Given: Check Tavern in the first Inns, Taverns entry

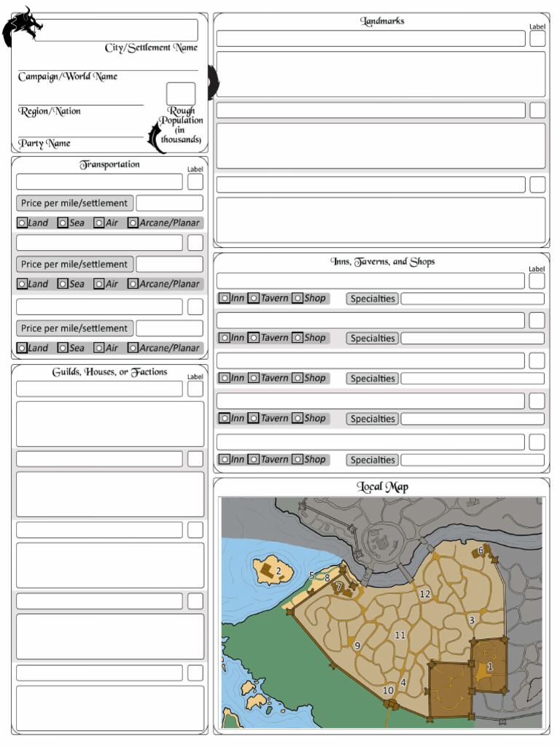Looking at the screenshot, I should tap(254, 298).
